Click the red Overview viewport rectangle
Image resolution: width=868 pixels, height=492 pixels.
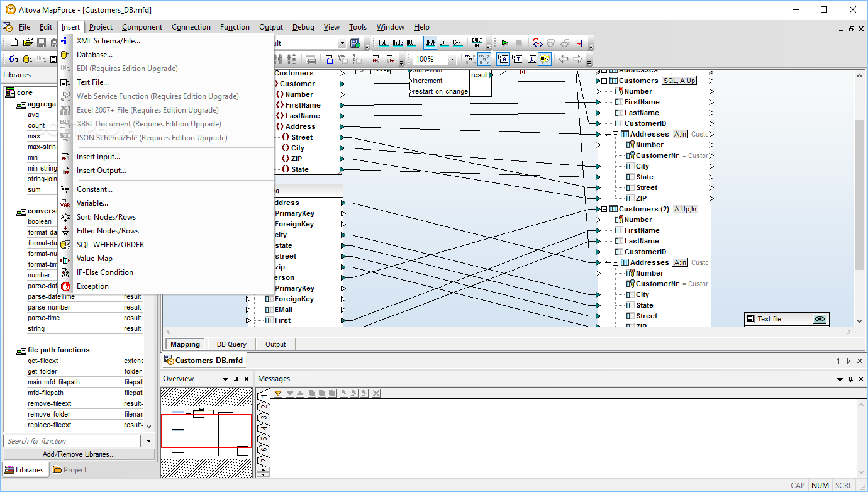pyautogui.click(x=206, y=431)
